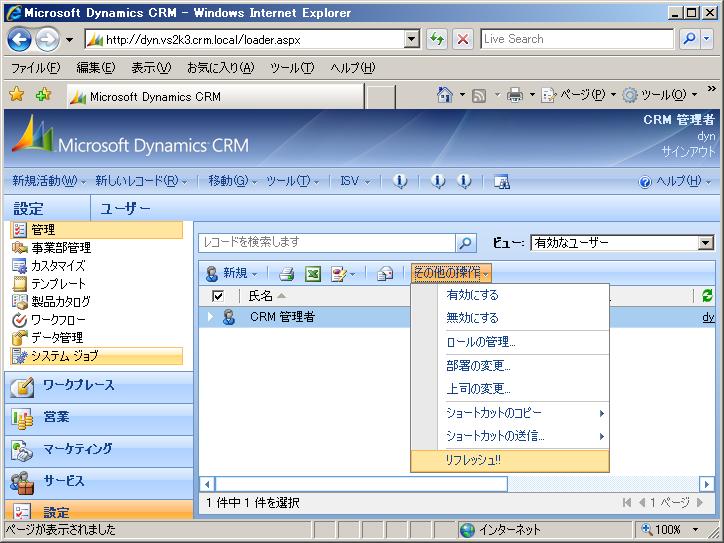Open the IE ページ(P) toolbar menu
This screenshot has height=543, width=724.
pyautogui.click(x=579, y=95)
